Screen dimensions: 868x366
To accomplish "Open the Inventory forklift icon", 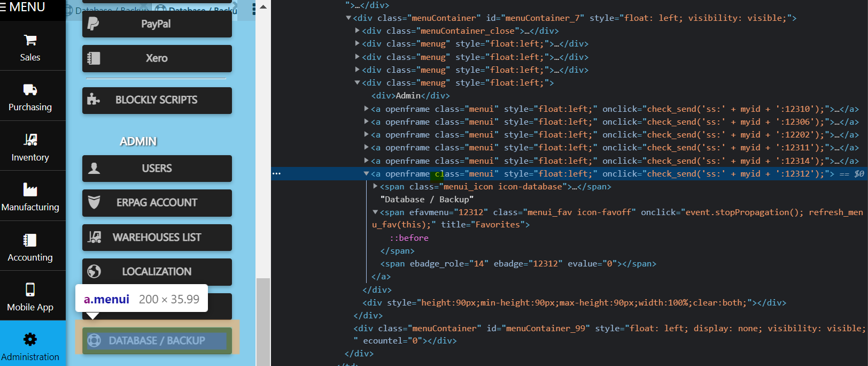I will point(30,140).
